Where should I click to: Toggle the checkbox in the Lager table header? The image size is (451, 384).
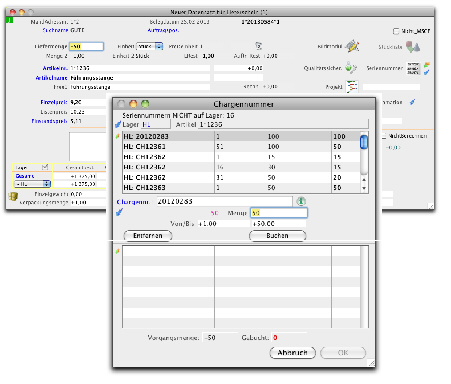pyautogui.click(x=45, y=167)
